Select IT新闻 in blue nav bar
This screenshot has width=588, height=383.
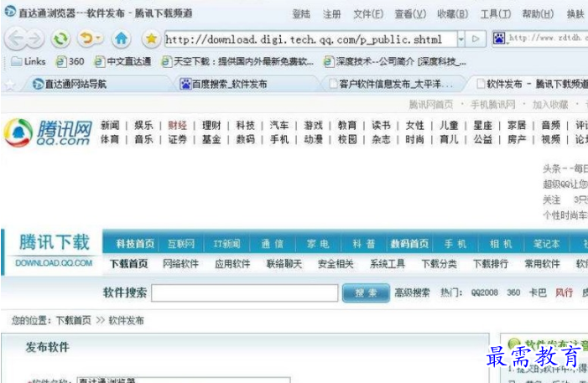226,244
